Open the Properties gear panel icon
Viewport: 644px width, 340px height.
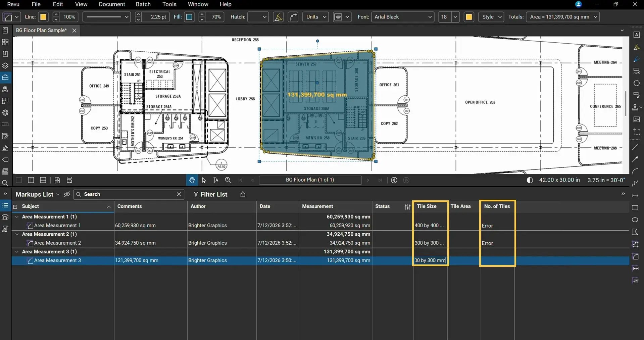pos(5,112)
